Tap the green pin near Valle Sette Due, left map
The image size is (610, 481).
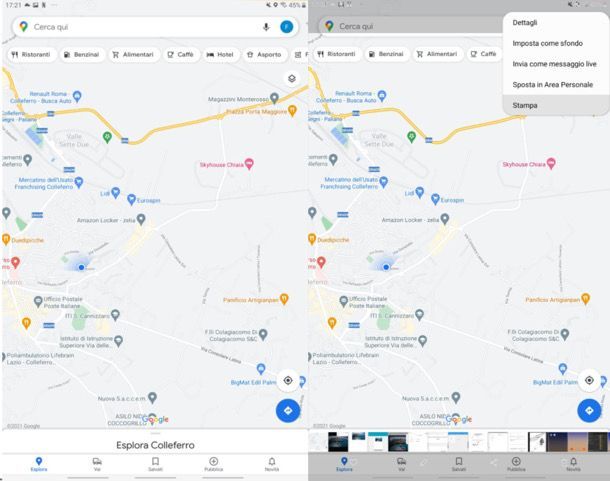pyautogui.click(x=107, y=137)
